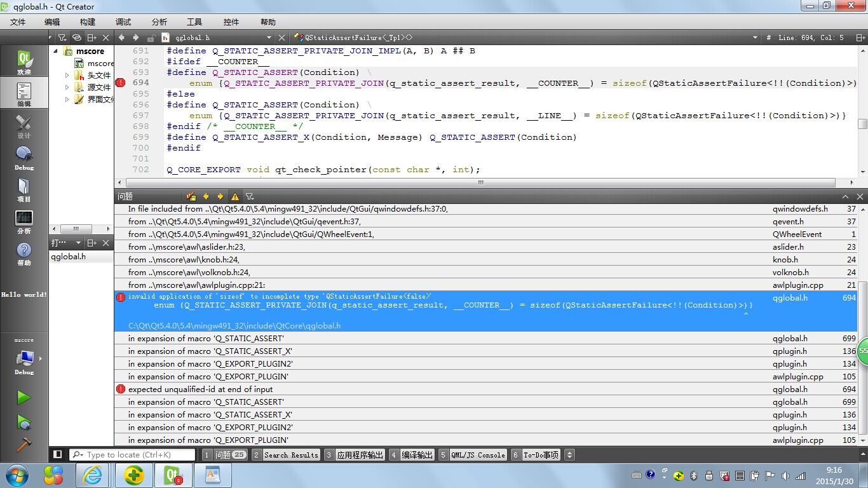
Task: Select the mscore .pro file in tree
Action: pyautogui.click(x=94, y=63)
